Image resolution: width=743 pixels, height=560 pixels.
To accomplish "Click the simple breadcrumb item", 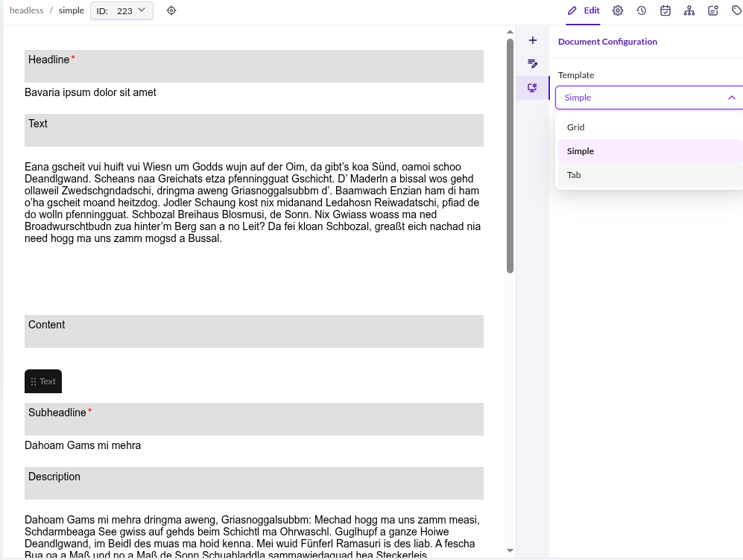I will click(71, 10).
